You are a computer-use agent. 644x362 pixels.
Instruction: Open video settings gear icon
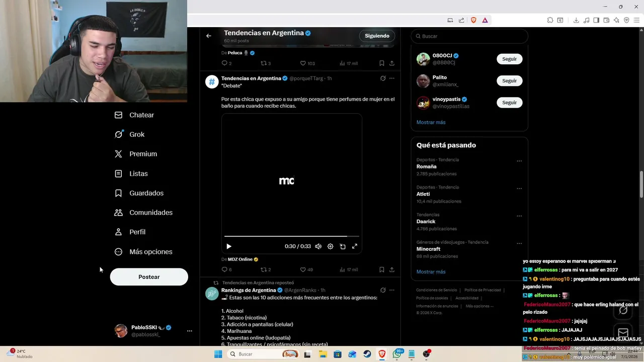pos(331,246)
